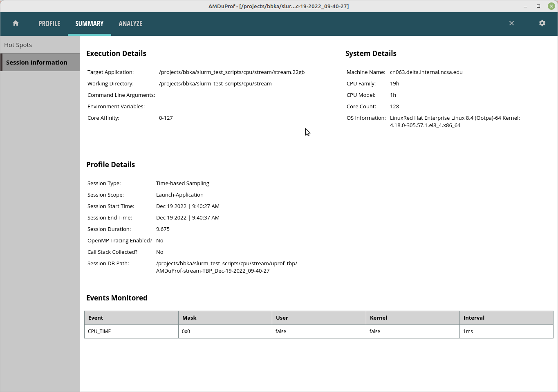The image size is (558, 392).
Task: Click the Session DB Path value
Action: pyautogui.click(x=226, y=267)
